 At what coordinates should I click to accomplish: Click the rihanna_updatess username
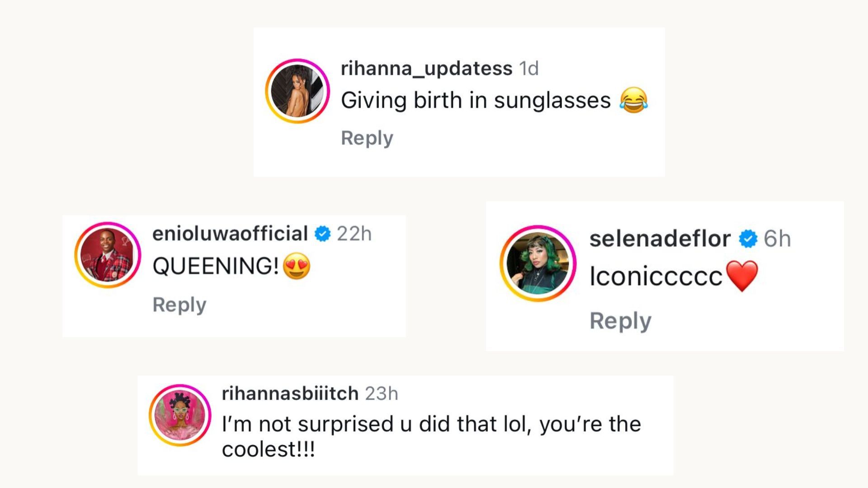click(x=426, y=69)
